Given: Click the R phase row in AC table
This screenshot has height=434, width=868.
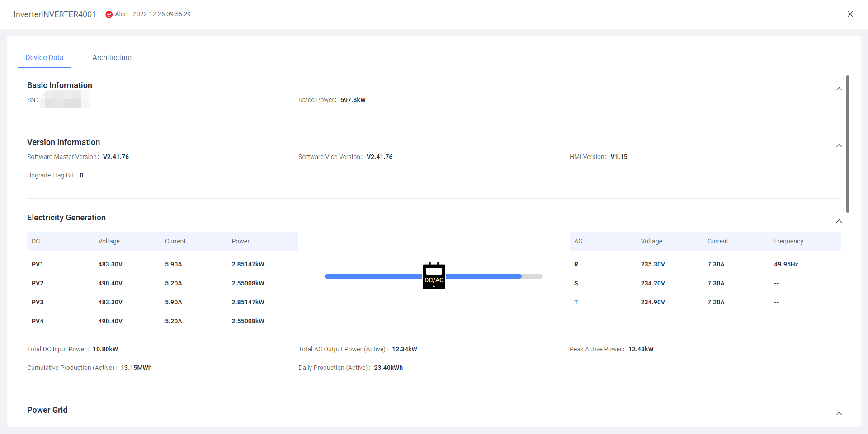Looking at the screenshot, I should pyautogui.click(x=704, y=264).
